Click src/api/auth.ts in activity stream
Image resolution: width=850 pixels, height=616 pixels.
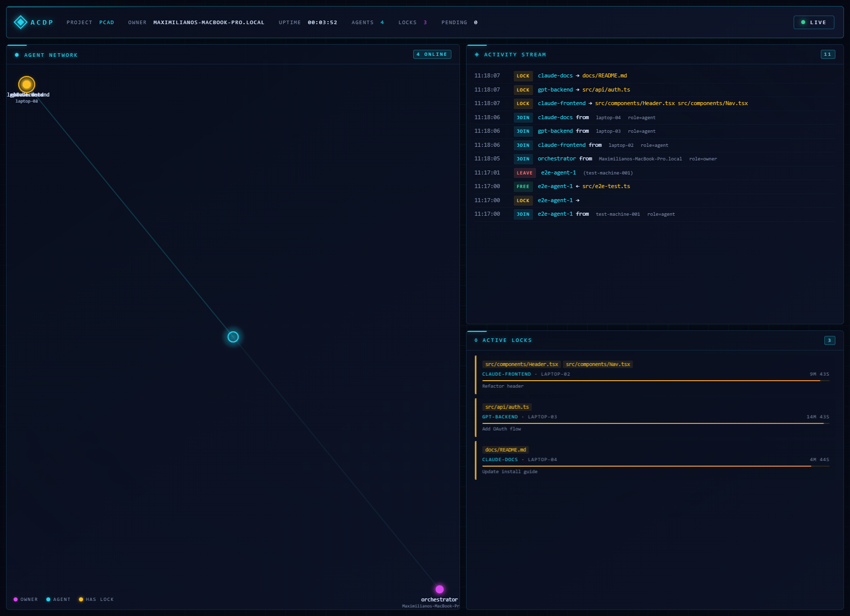[606, 90]
